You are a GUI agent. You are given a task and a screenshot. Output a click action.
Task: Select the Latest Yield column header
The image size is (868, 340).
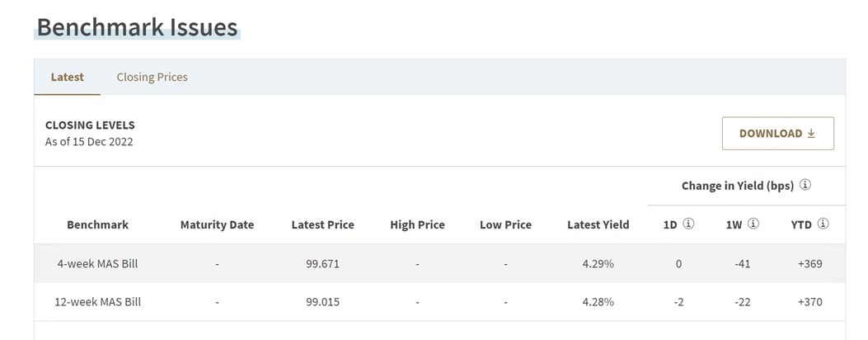tap(598, 224)
